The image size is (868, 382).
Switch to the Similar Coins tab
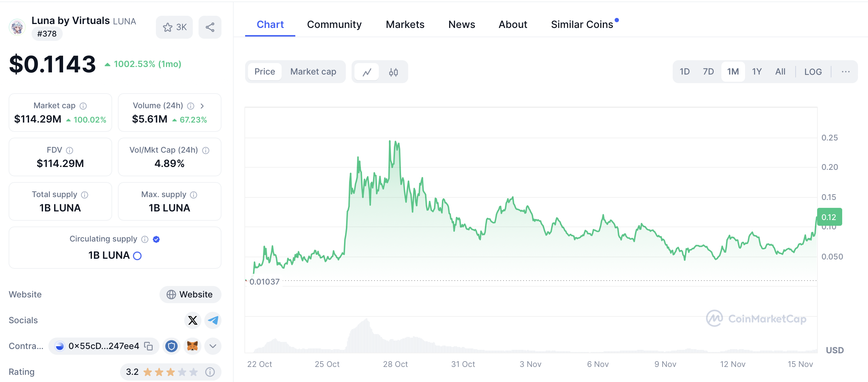pyautogui.click(x=582, y=24)
